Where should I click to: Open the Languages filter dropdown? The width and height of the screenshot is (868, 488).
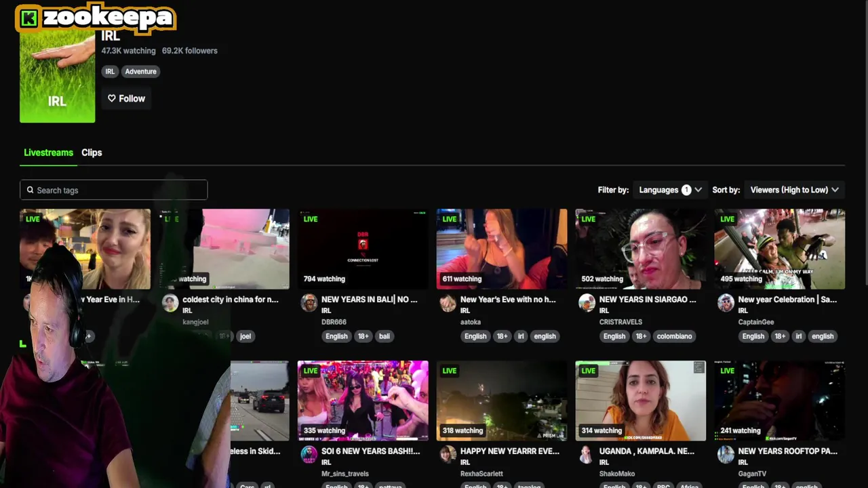tap(670, 190)
